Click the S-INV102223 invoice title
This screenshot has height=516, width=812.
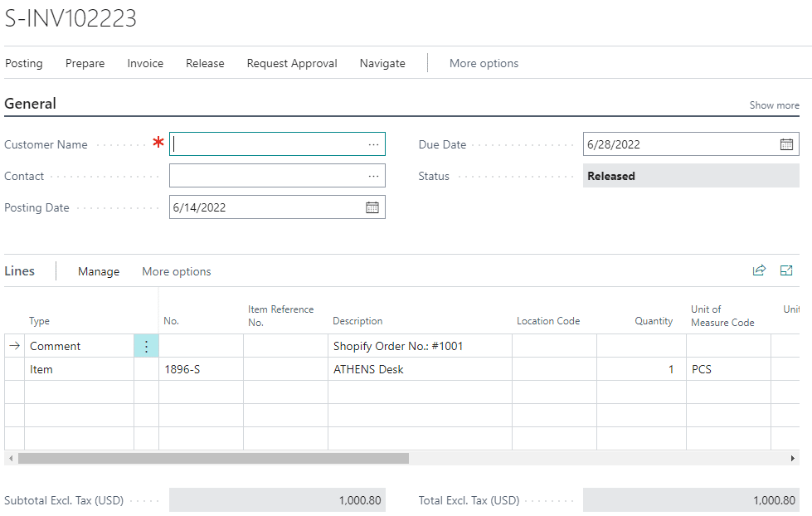71,18
